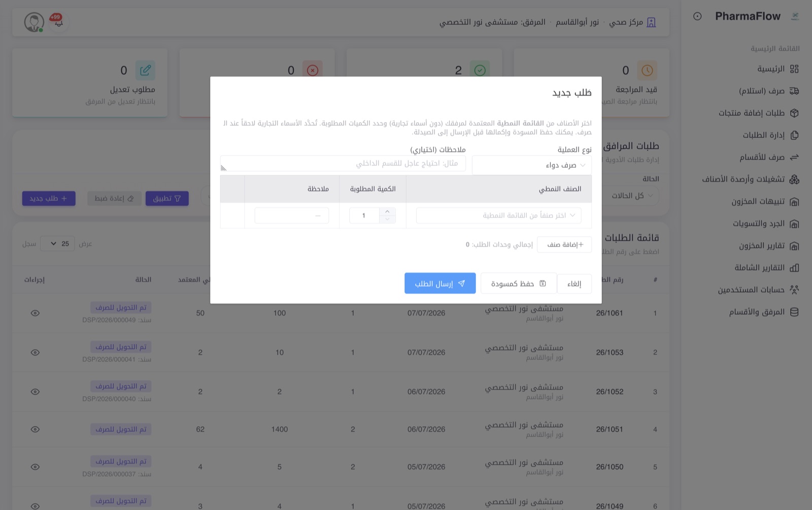Click the clock icon on قيد المراجعة card
Viewport: 812px width, 510px height.
647,70
